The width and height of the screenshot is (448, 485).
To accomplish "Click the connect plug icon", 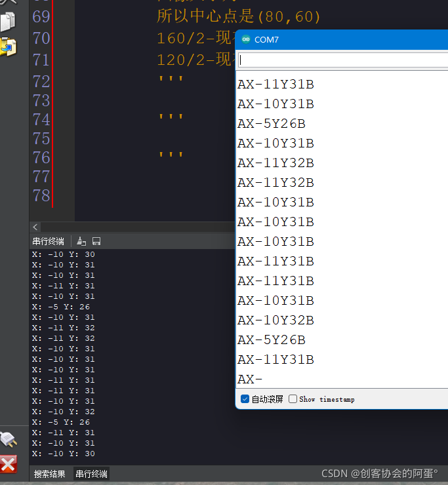I will click(9, 439).
